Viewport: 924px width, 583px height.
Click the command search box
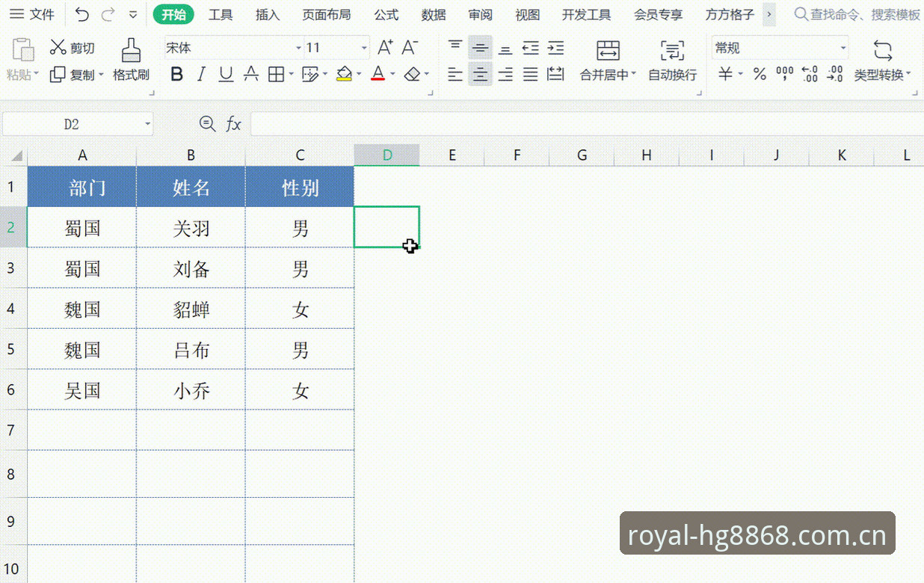tap(857, 14)
